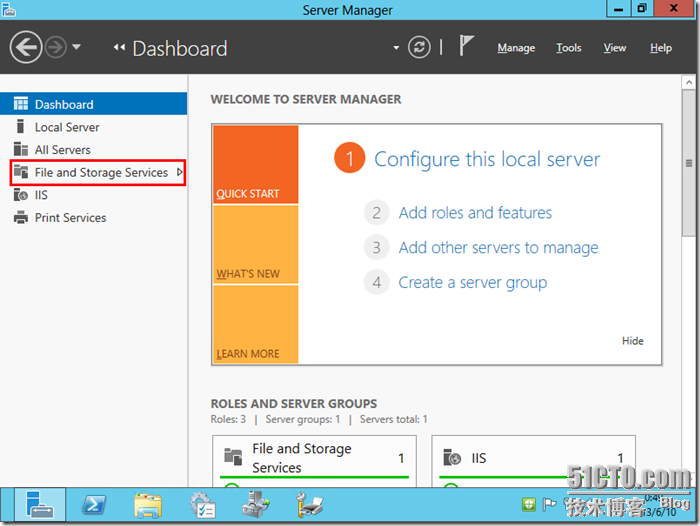
Task: Open the Manage menu
Action: (516, 48)
